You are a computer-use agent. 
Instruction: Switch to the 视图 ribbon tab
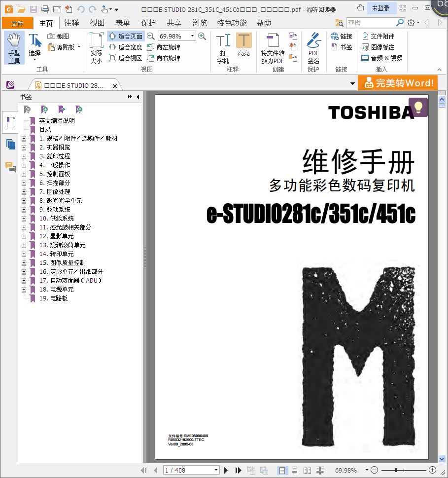coord(98,23)
